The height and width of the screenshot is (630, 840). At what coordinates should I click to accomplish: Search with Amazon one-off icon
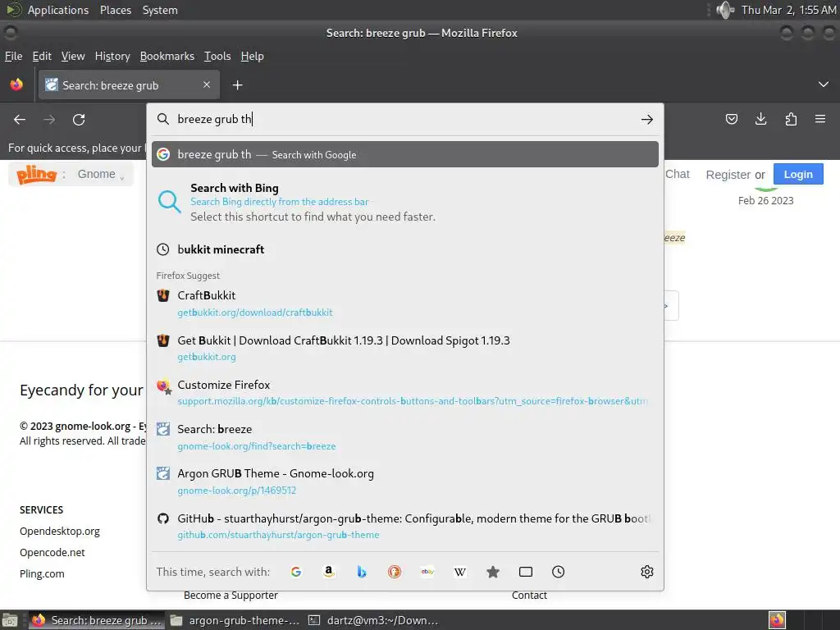[329, 572]
